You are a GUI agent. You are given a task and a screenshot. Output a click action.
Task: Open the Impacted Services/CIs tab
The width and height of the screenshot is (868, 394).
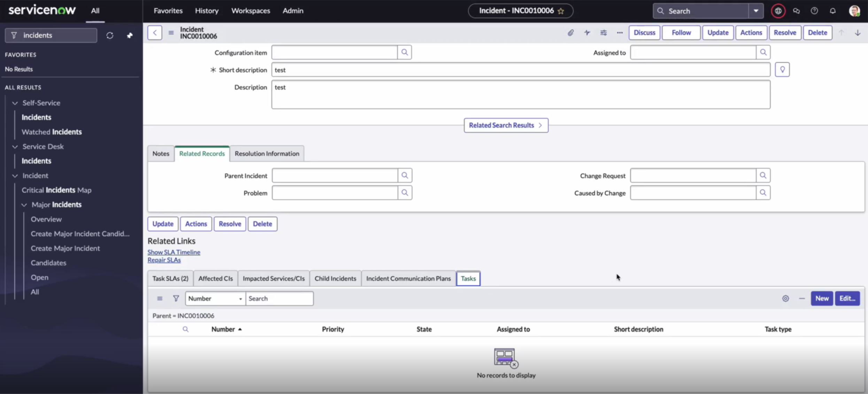pos(274,278)
